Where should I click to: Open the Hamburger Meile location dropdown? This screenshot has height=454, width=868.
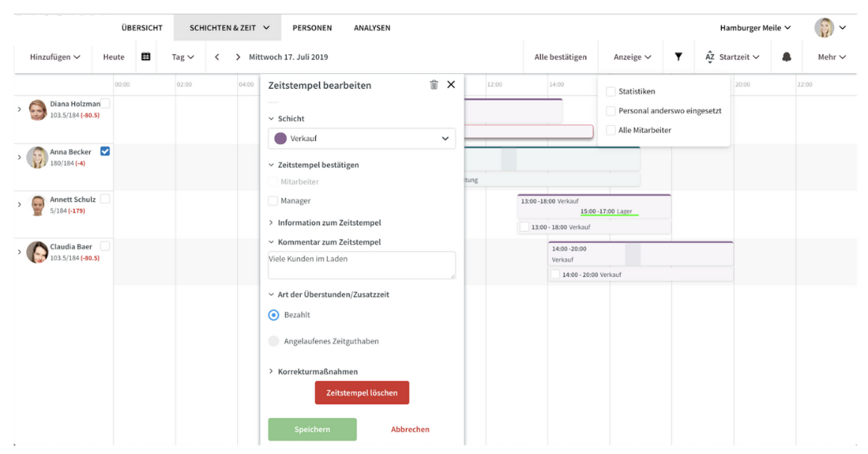point(755,28)
